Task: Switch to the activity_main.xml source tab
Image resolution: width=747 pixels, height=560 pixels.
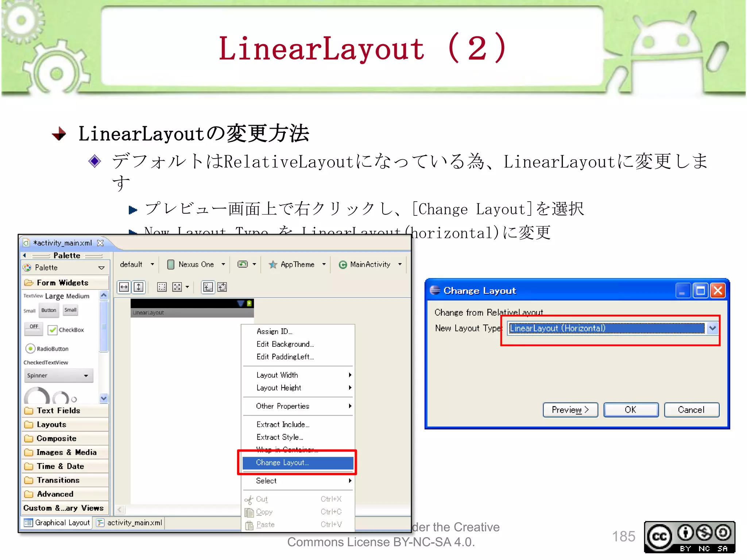Action: pos(129,522)
